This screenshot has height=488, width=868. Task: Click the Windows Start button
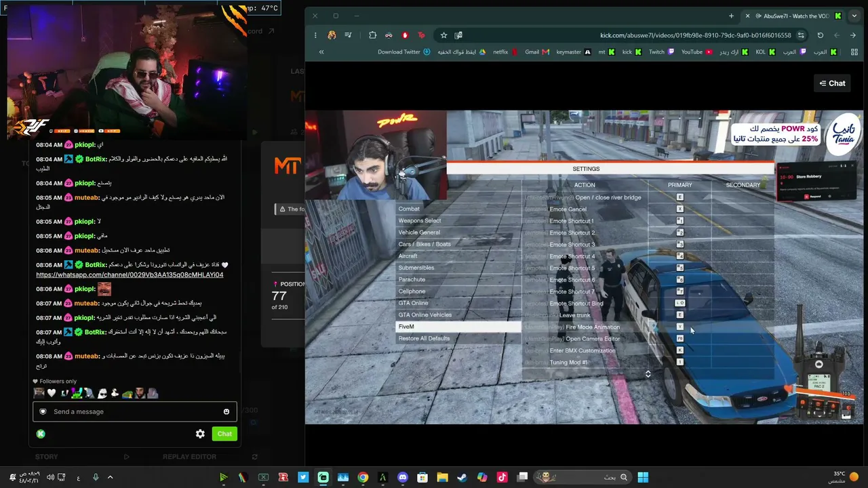pos(643,478)
